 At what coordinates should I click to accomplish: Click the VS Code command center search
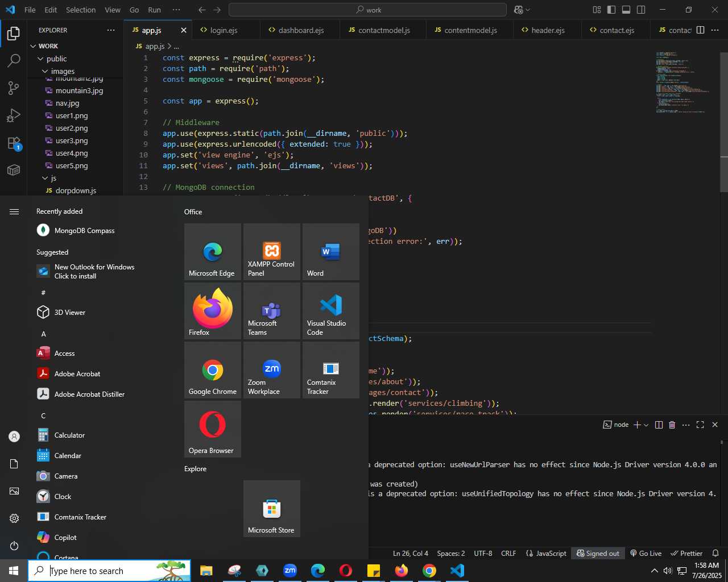(367, 10)
